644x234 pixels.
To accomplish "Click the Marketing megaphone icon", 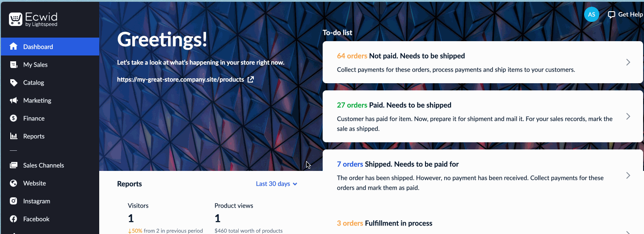I will (13, 100).
